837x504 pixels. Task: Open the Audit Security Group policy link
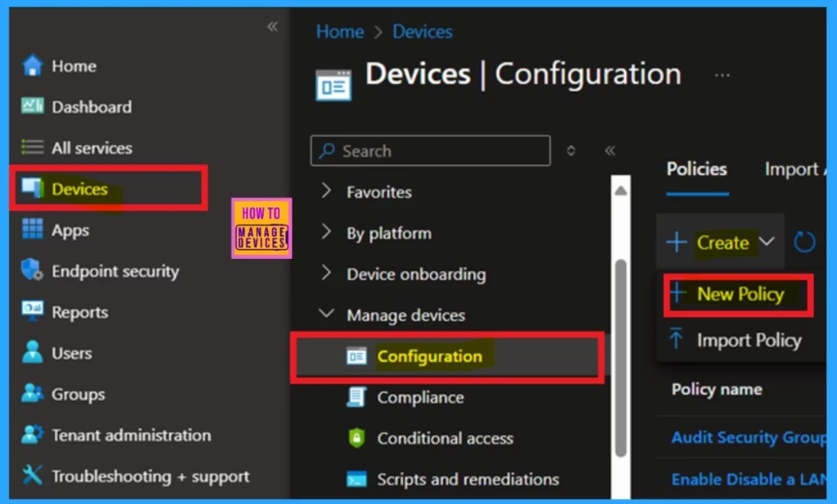tap(749, 437)
